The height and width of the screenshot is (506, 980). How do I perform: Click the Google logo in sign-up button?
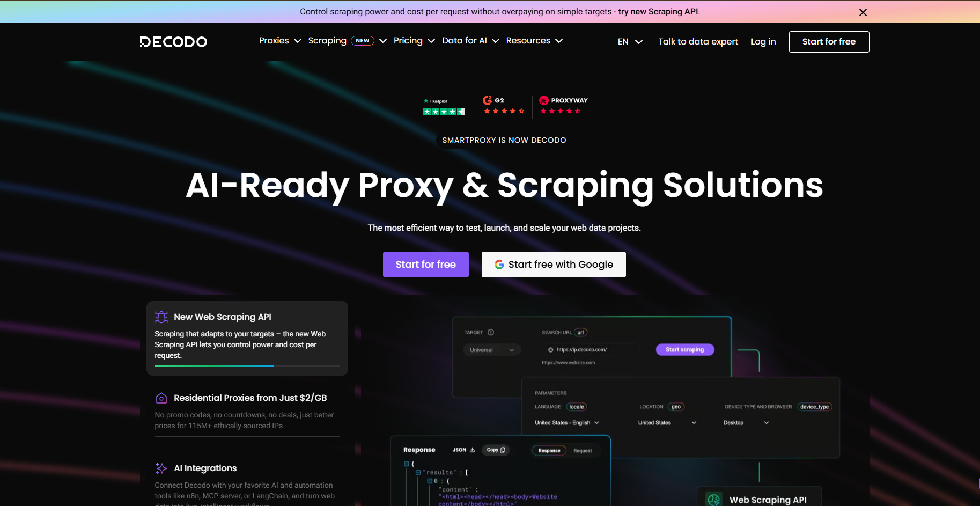point(499,265)
